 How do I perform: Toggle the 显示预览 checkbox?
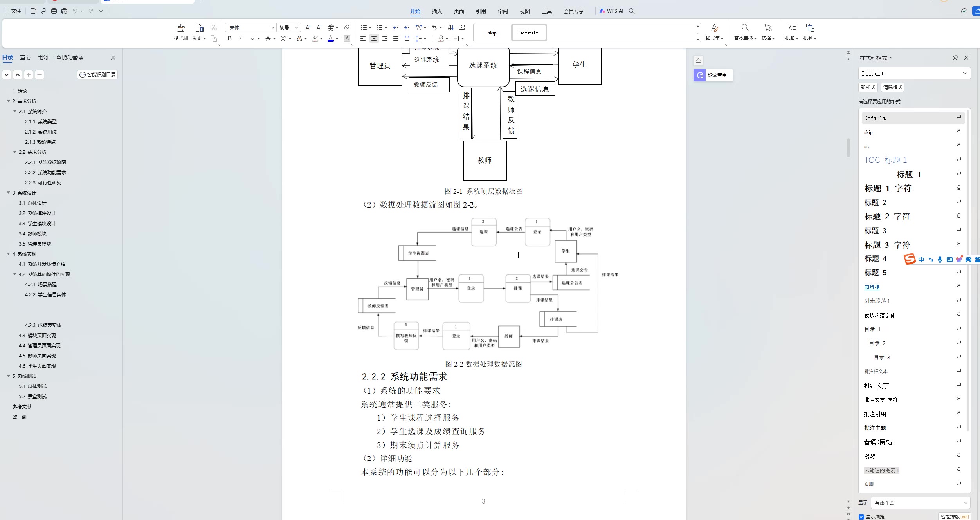click(x=861, y=516)
